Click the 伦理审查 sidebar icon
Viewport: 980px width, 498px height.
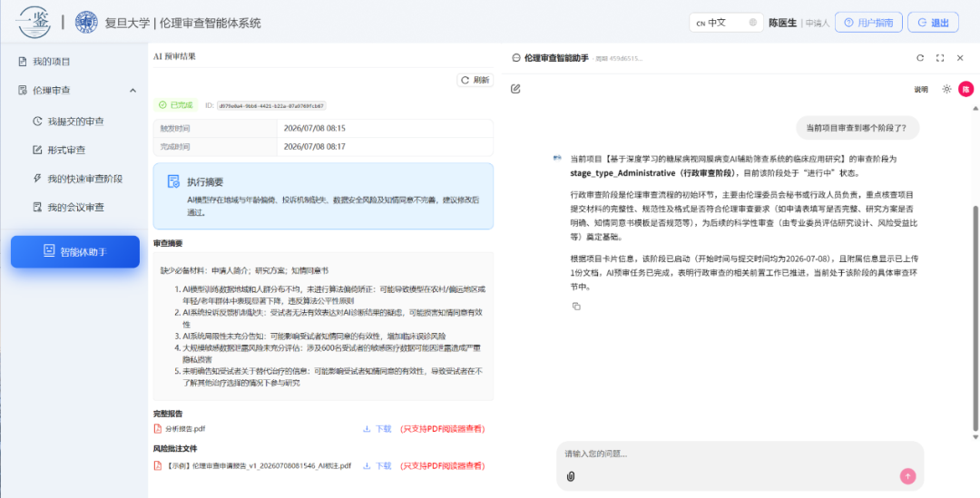click(23, 90)
